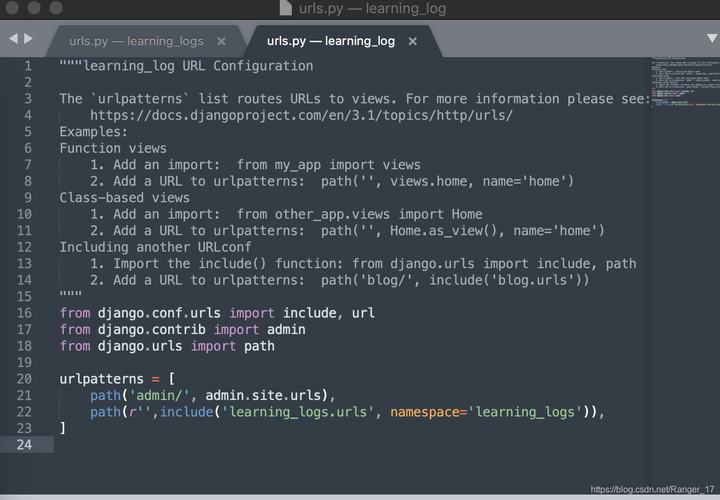This screenshot has width=720, height=500.
Task: Click 'django.urls' on line 18
Action: click(140, 346)
